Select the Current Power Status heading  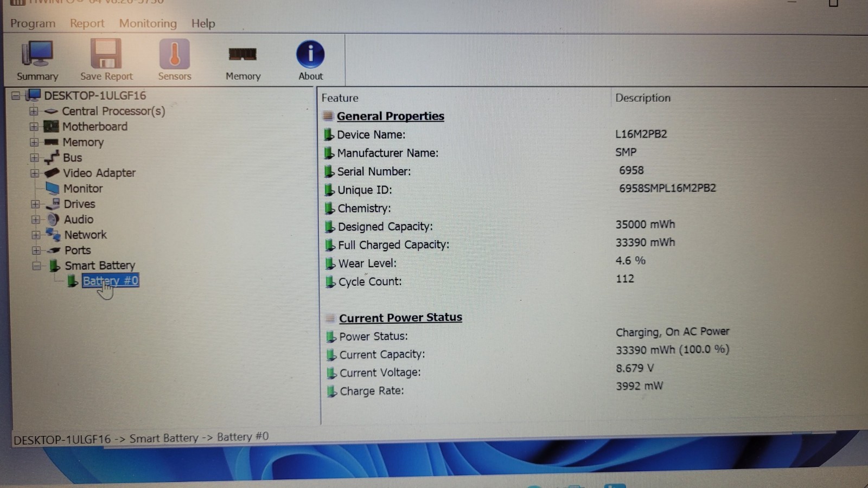400,318
